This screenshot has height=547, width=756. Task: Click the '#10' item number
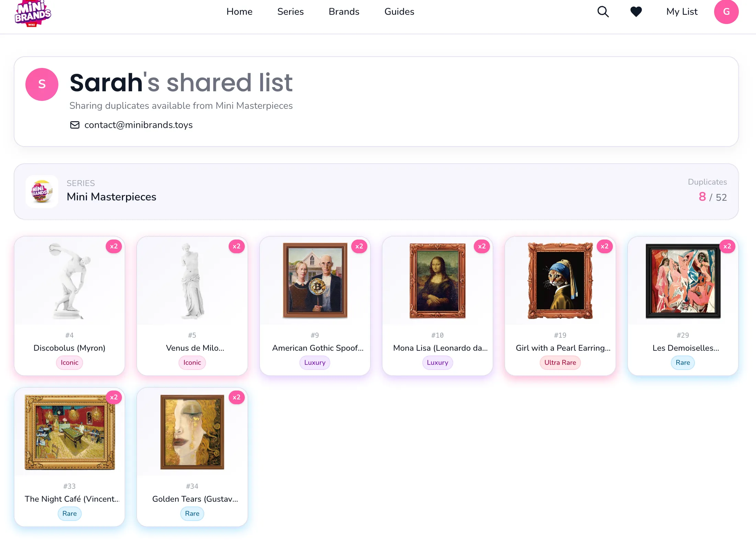437,335
